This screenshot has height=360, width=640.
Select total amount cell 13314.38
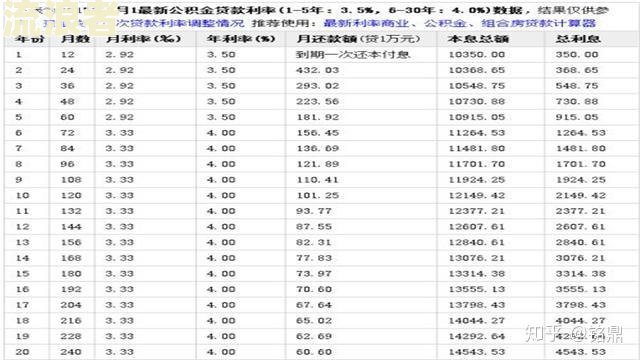coord(477,274)
